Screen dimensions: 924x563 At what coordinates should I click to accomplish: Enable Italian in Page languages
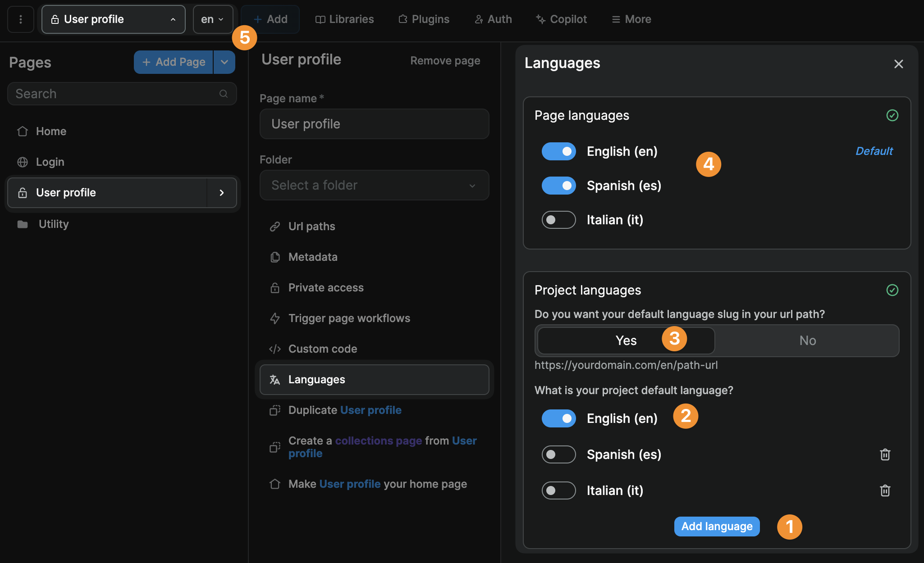558,220
